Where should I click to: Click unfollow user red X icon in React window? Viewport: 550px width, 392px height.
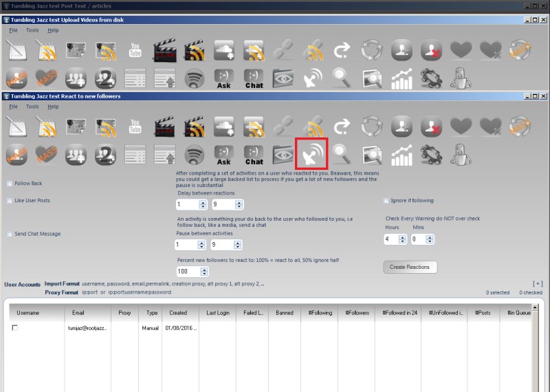click(x=431, y=127)
